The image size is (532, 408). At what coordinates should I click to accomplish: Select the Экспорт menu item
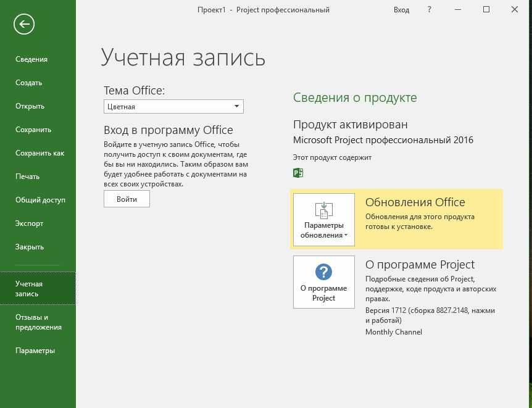[x=29, y=223]
